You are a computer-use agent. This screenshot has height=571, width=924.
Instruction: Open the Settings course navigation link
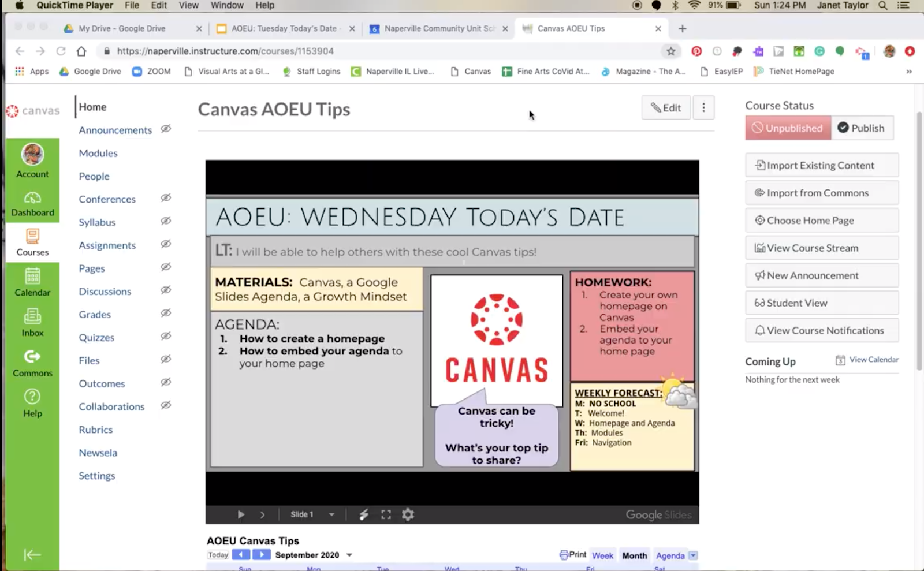click(97, 476)
